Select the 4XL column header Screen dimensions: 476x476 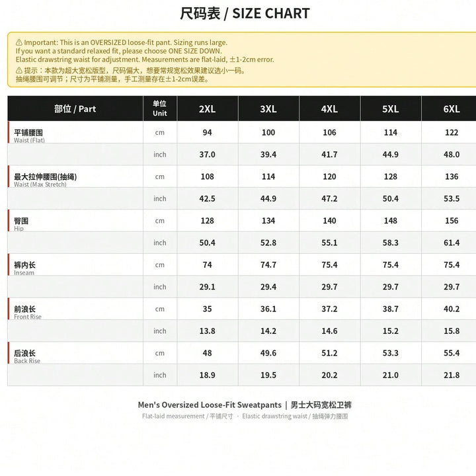[329, 108]
